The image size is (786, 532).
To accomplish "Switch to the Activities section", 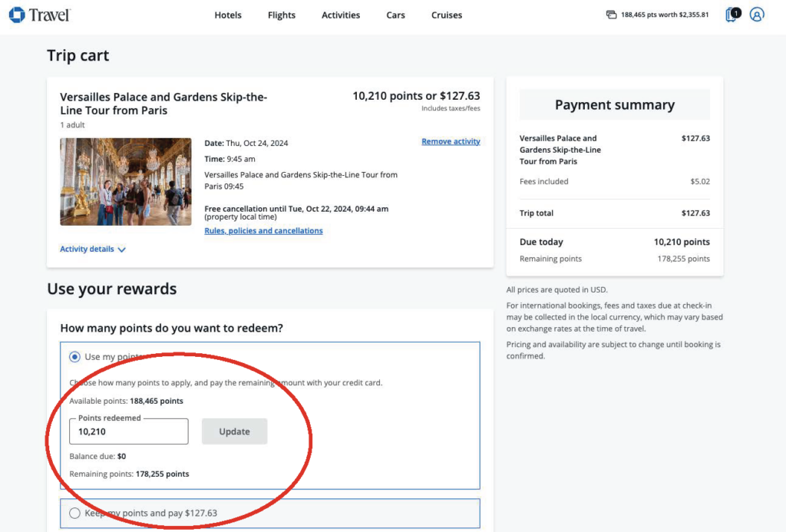I will click(341, 15).
